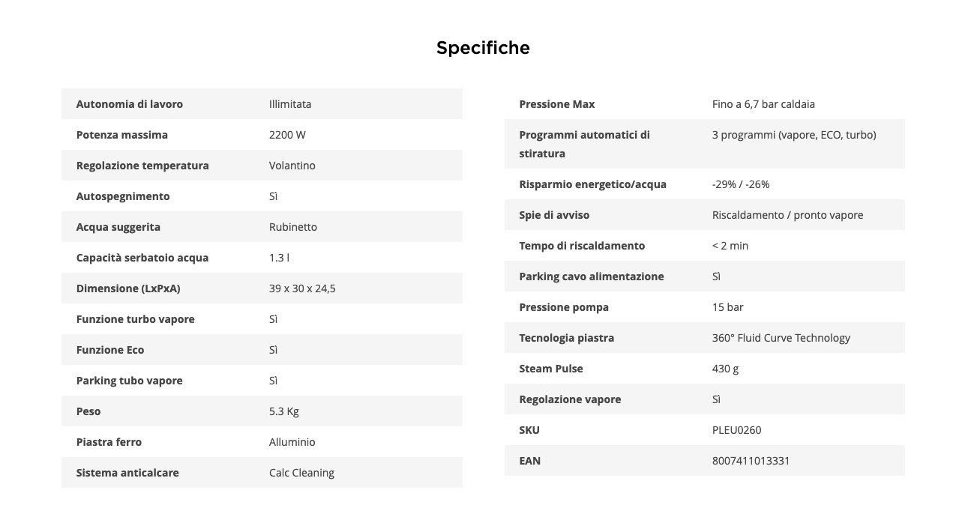Click the -29% / -26% value

click(741, 184)
